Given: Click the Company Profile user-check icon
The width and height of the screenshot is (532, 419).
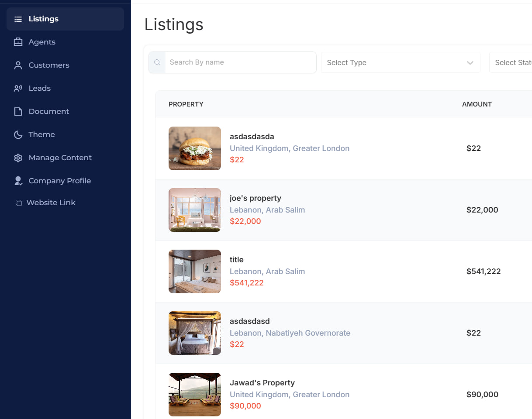Looking at the screenshot, I should coord(18,181).
